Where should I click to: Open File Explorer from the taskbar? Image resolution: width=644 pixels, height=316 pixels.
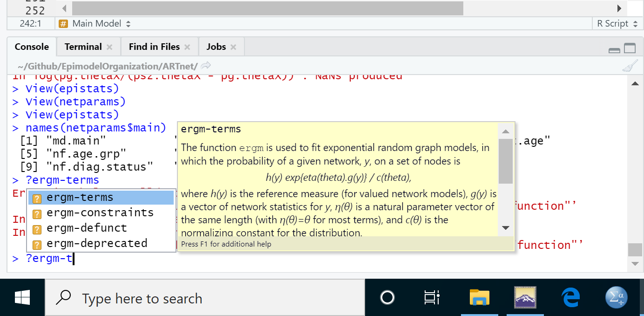tap(479, 297)
